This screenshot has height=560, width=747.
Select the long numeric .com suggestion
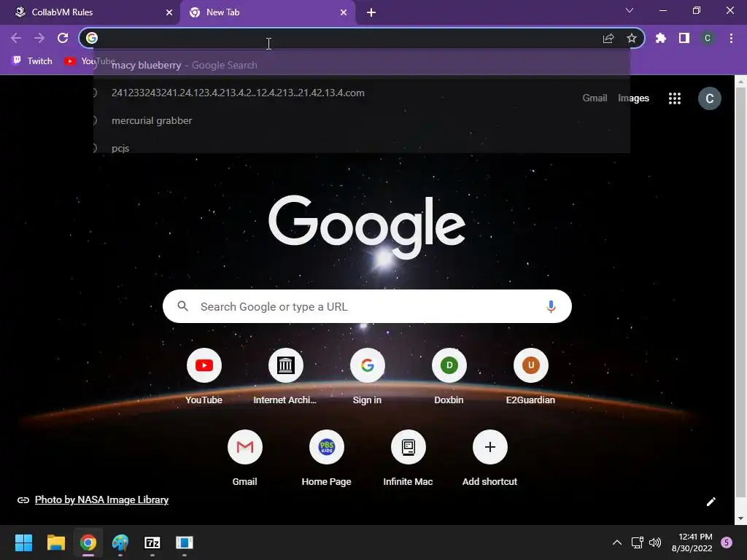[x=362, y=93]
